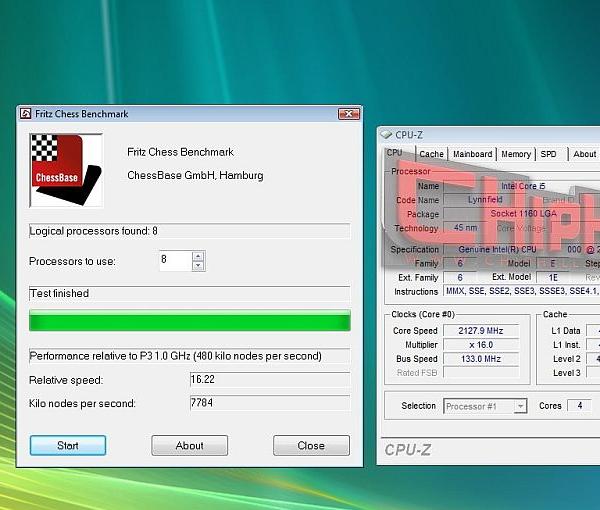Click the Family value 6 in CPU-Z

(460, 263)
